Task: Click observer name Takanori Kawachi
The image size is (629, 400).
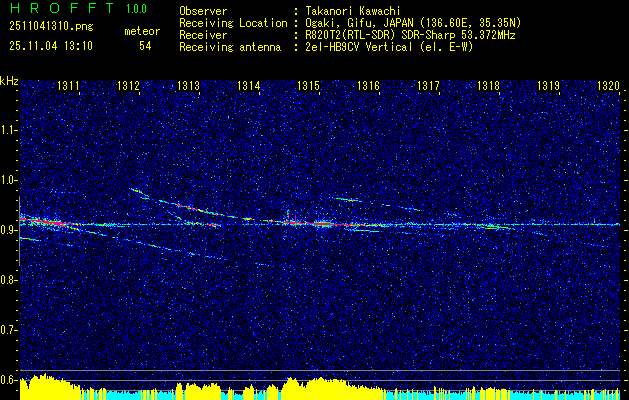Action: tap(353, 11)
